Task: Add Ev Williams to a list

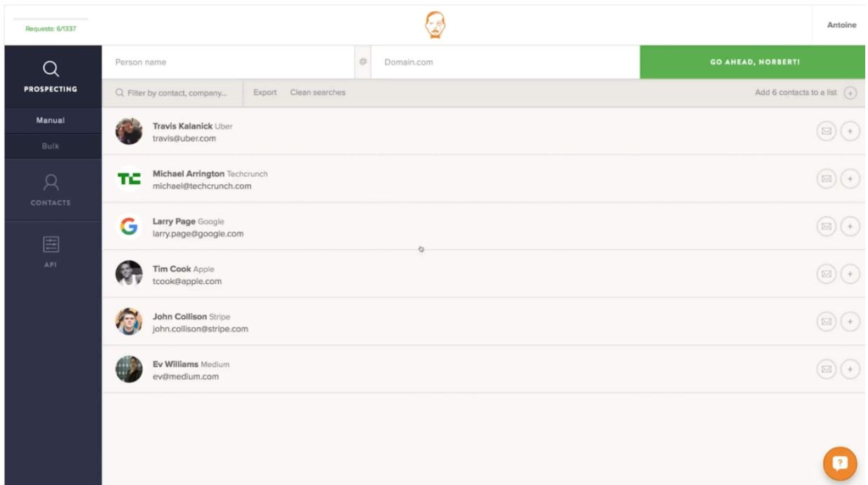Action: tap(850, 369)
